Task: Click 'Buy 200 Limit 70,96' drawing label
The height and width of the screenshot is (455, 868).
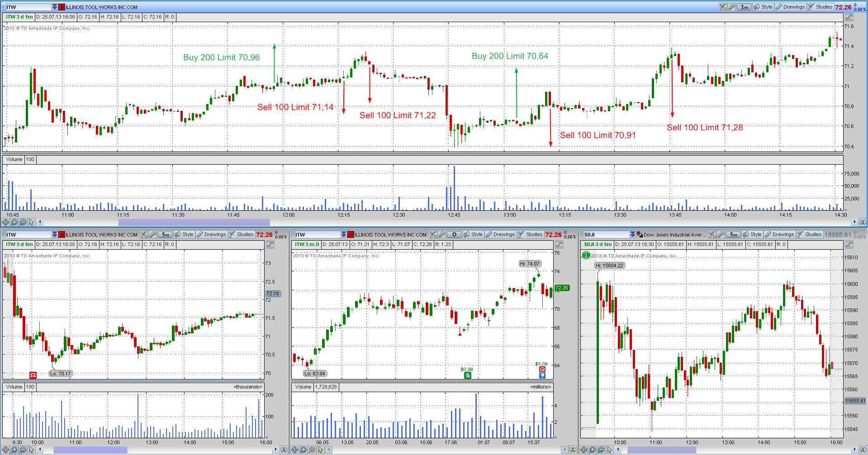Action: click(x=222, y=57)
